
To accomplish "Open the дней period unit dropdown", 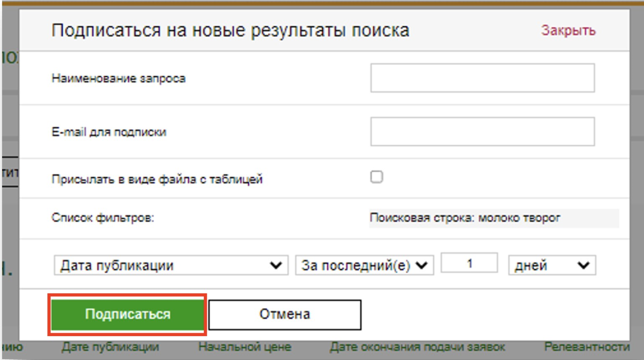I will click(x=551, y=265).
